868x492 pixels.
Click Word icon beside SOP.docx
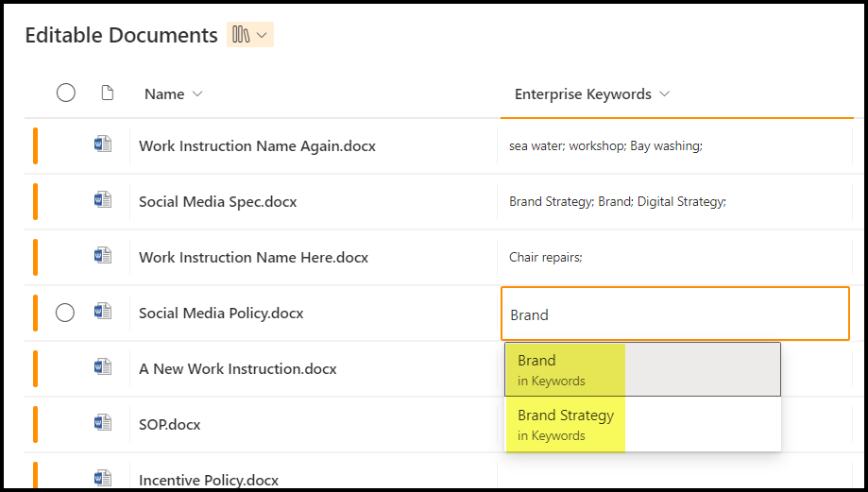[x=103, y=423]
